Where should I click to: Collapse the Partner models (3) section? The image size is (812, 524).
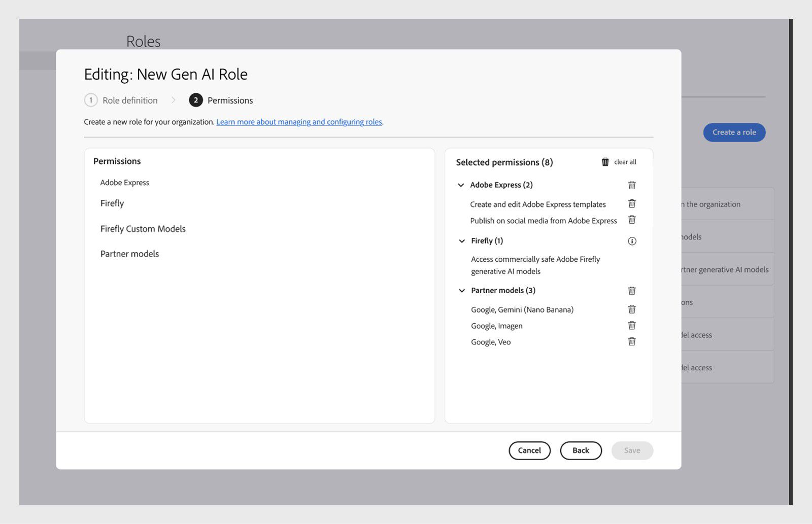click(461, 291)
